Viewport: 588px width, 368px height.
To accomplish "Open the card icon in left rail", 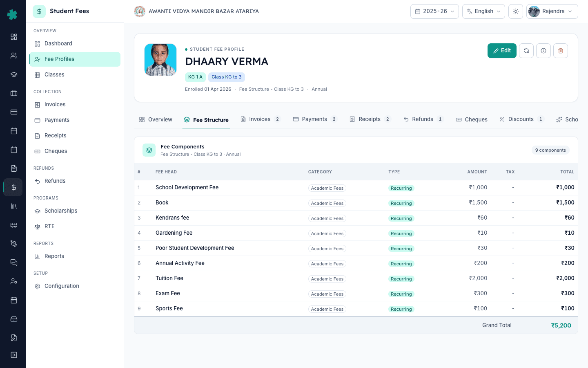I will (14, 112).
